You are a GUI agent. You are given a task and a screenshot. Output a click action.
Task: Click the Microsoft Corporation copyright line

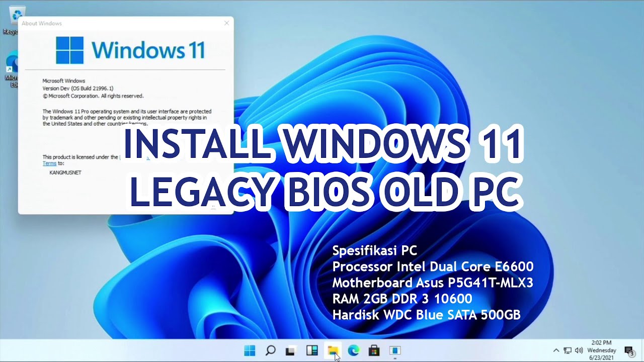pyautogui.click(x=93, y=96)
